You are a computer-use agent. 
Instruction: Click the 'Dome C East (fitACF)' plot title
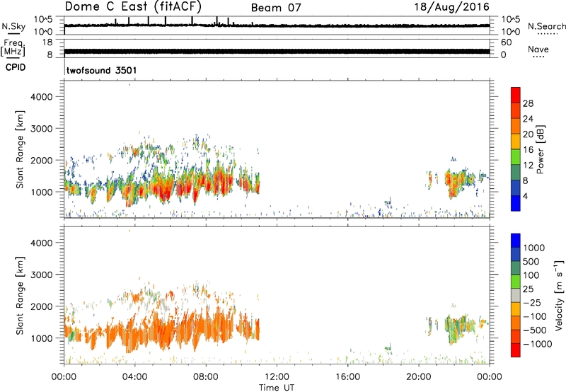133,6
